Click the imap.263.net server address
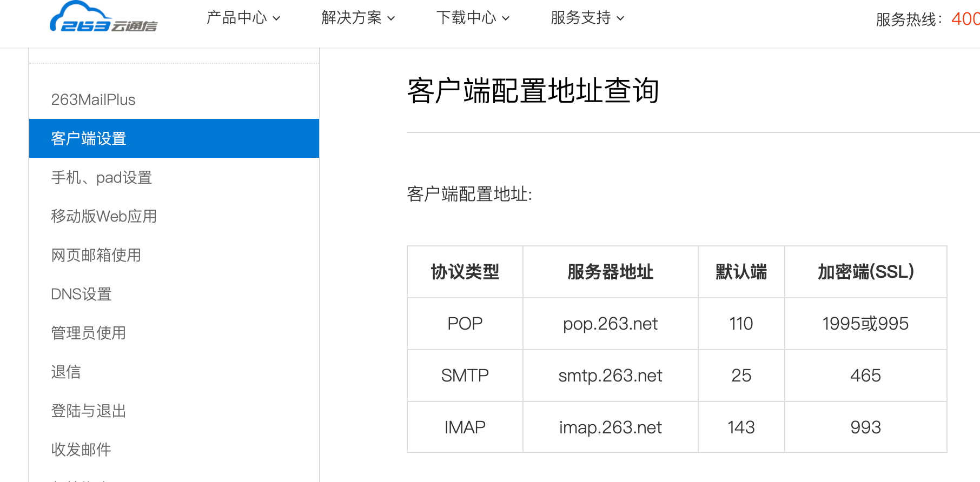 pos(611,427)
